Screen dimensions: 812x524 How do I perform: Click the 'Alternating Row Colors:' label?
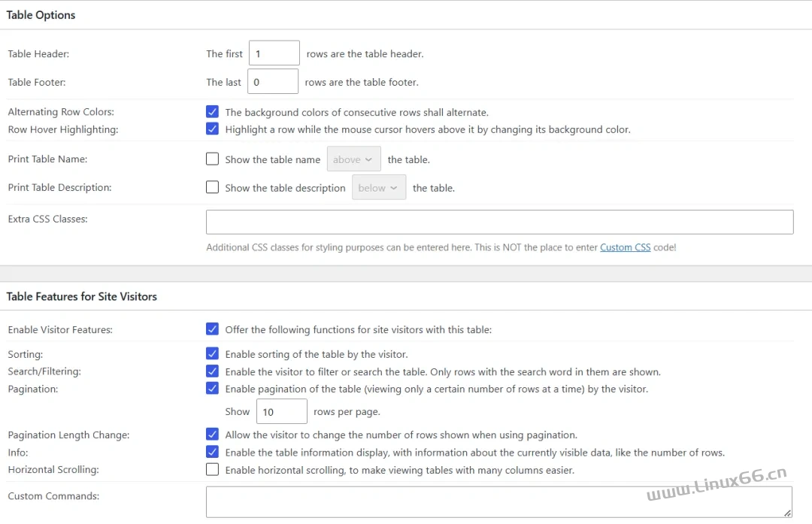click(x=61, y=112)
